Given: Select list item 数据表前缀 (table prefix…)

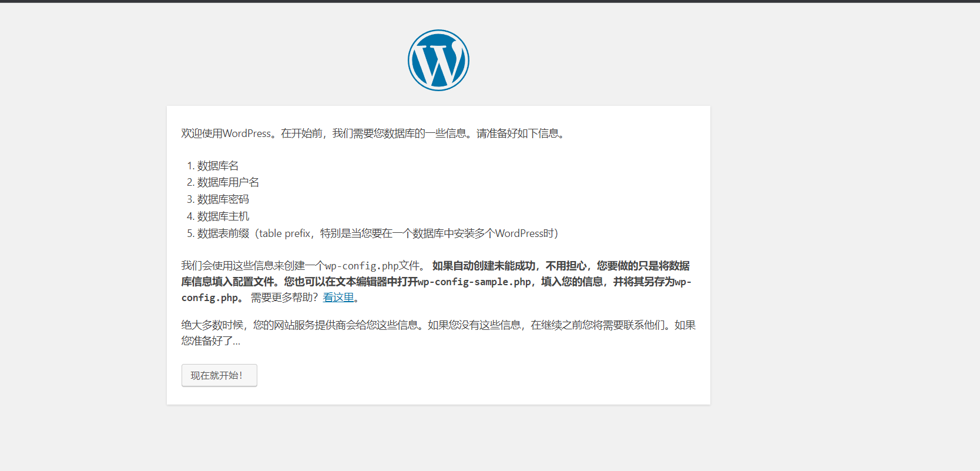Looking at the screenshot, I should pyautogui.click(x=378, y=233).
